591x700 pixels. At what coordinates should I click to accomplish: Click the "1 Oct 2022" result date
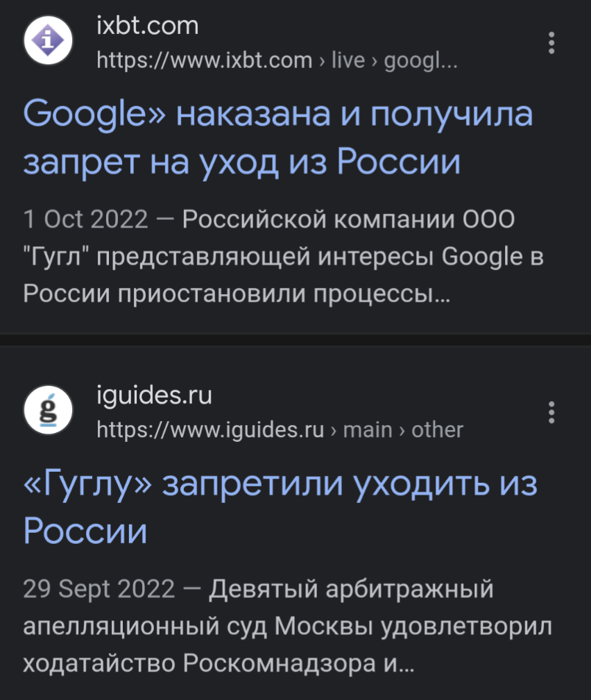point(85,219)
